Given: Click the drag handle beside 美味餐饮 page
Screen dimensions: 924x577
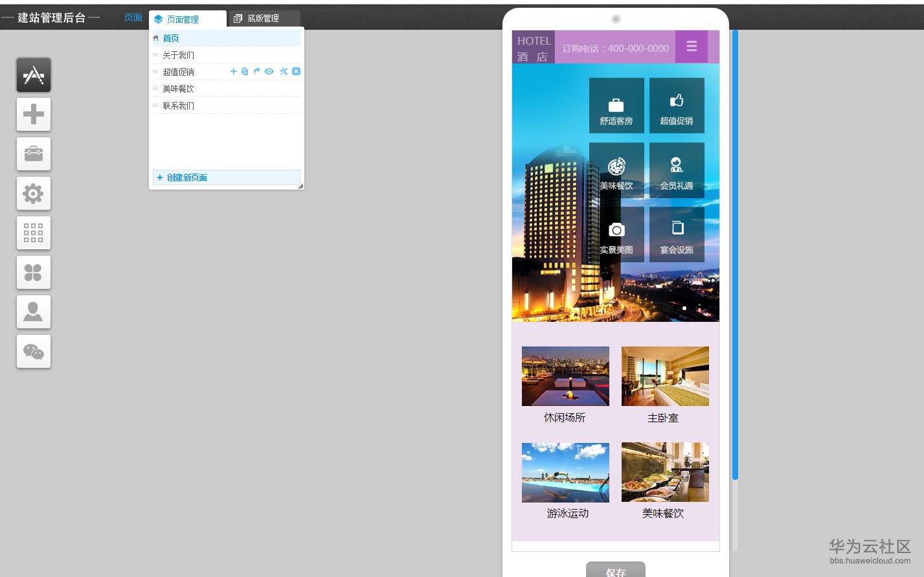Looking at the screenshot, I should point(155,89).
